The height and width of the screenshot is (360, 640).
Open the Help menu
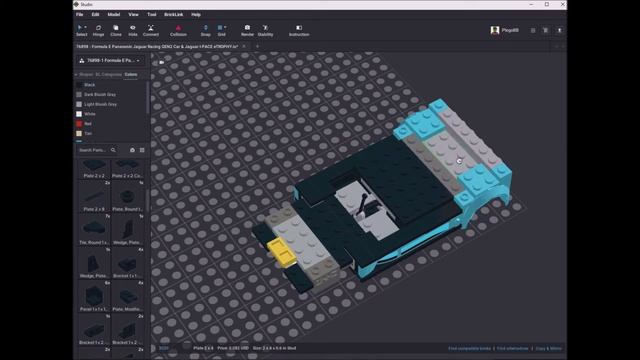tap(196, 15)
